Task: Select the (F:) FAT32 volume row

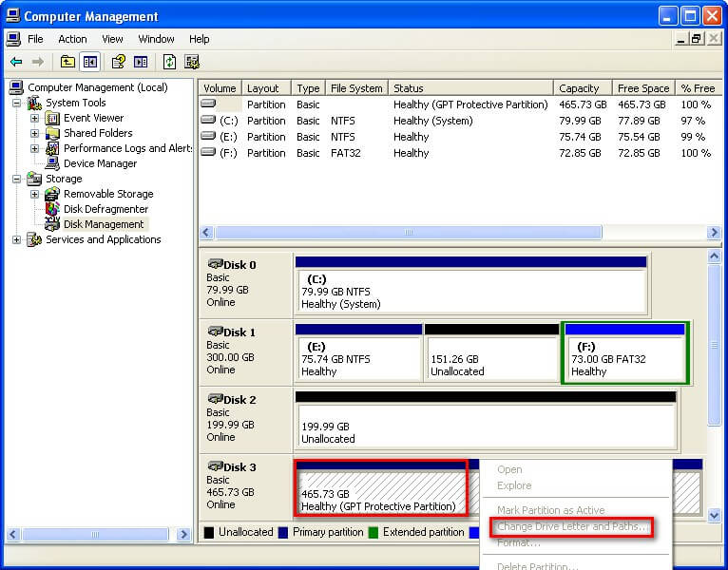Action: click(x=460, y=153)
